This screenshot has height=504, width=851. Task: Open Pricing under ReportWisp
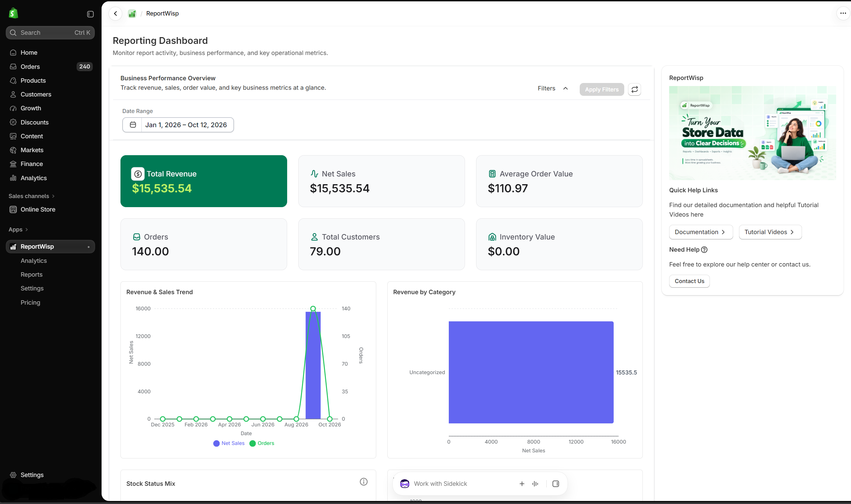[30, 302]
